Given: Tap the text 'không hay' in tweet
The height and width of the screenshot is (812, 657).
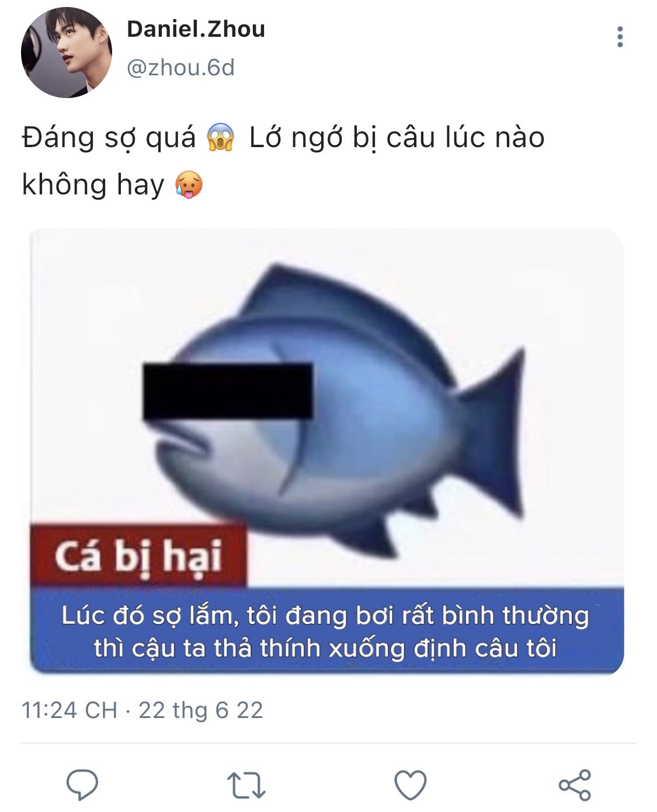Looking at the screenshot, I should tap(93, 184).
